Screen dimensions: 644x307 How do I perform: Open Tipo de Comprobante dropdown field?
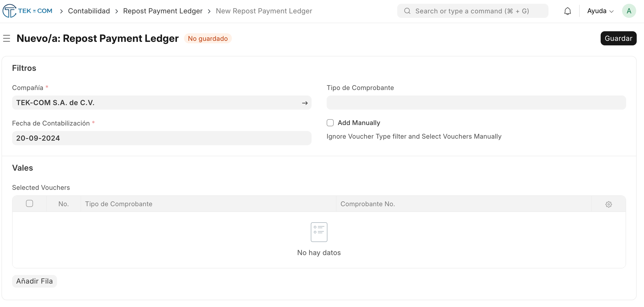pos(476,103)
